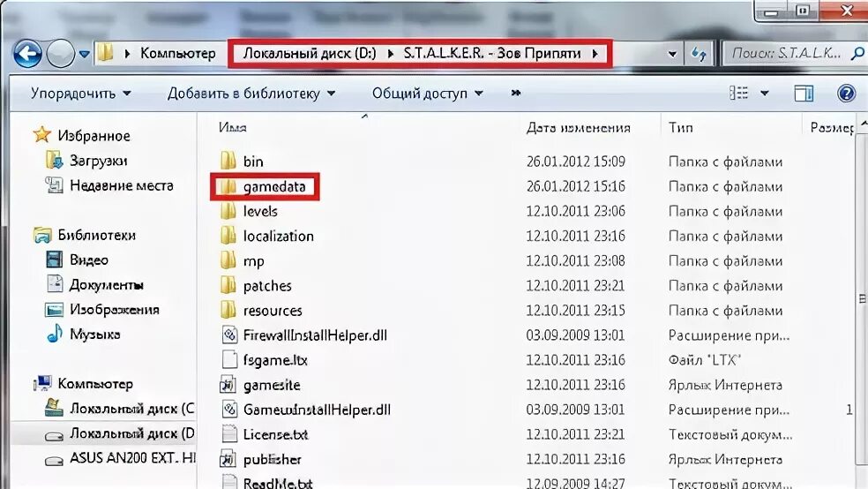Screen dimensions: 868x489
Task: Select Компьютер in navigation pane
Action: click(95, 384)
